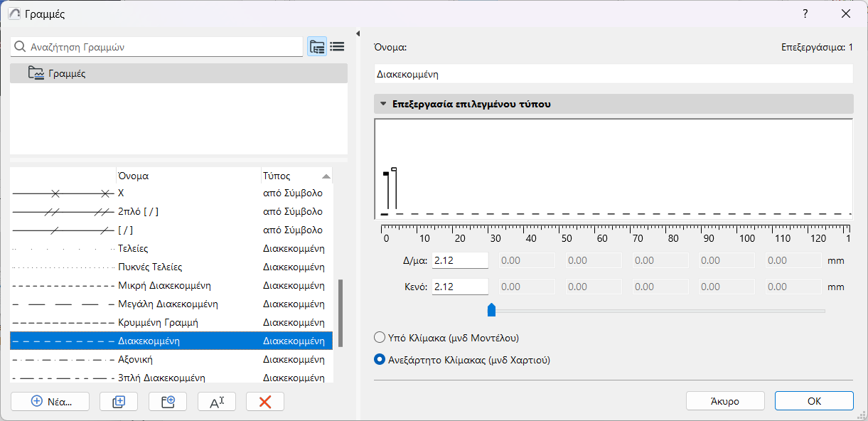Select the Τελείες line type row
The height and width of the screenshot is (421, 868).
tap(171, 249)
